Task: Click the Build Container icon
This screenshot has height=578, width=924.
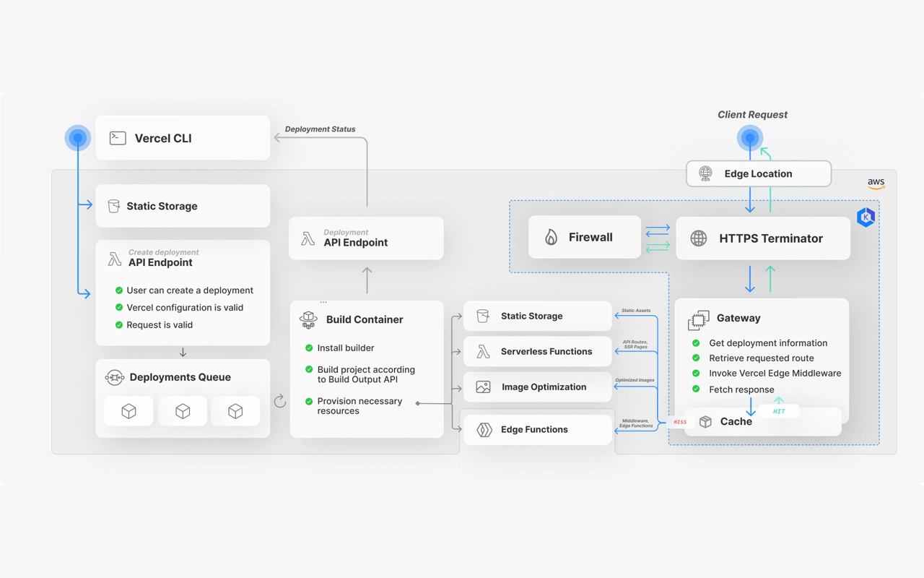Action: click(308, 319)
